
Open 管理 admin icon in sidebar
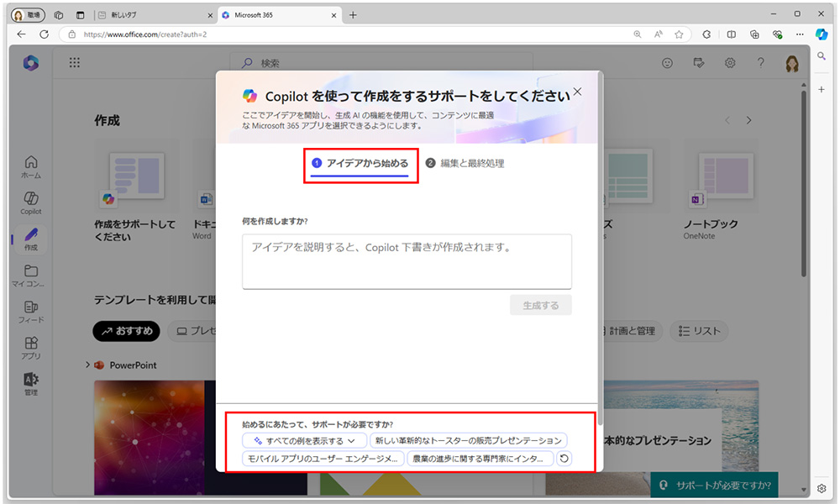pyautogui.click(x=31, y=384)
